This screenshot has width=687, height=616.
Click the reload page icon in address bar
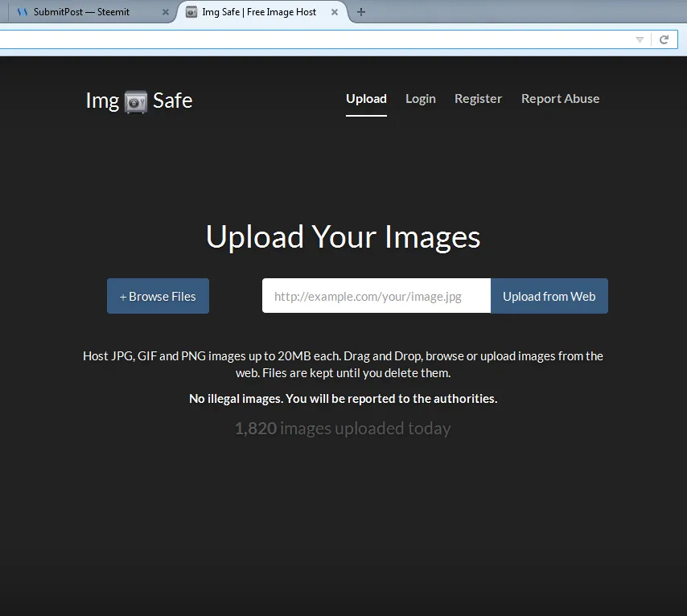664,40
